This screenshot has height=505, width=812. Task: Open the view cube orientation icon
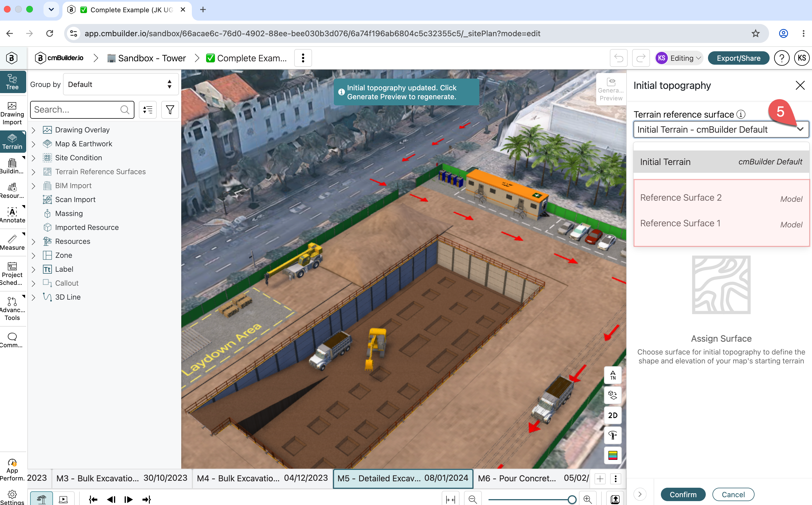(x=613, y=395)
